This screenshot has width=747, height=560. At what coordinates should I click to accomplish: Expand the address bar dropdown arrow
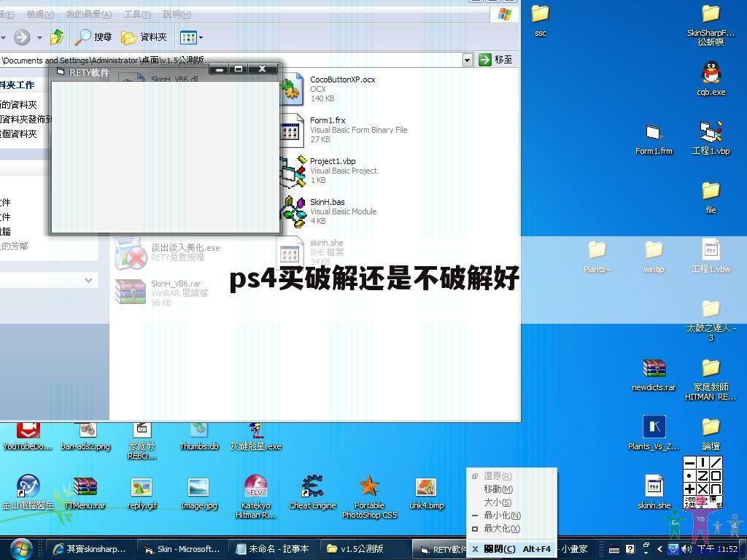click(x=468, y=60)
